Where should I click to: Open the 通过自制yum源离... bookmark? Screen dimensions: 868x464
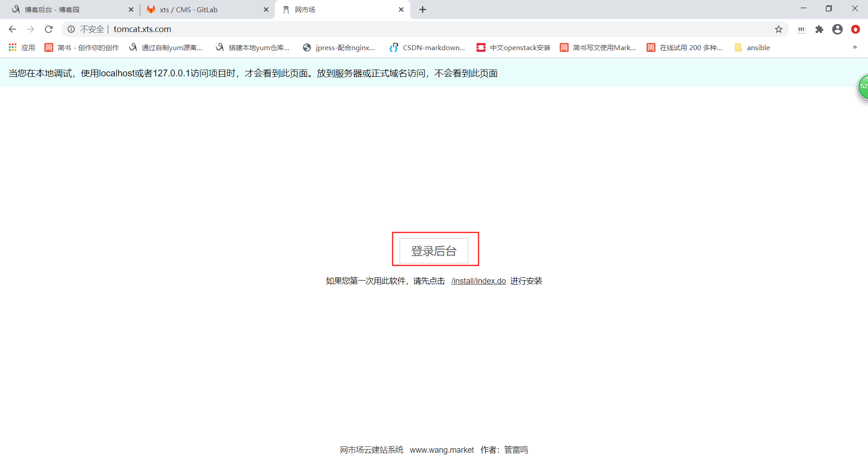tap(165, 47)
